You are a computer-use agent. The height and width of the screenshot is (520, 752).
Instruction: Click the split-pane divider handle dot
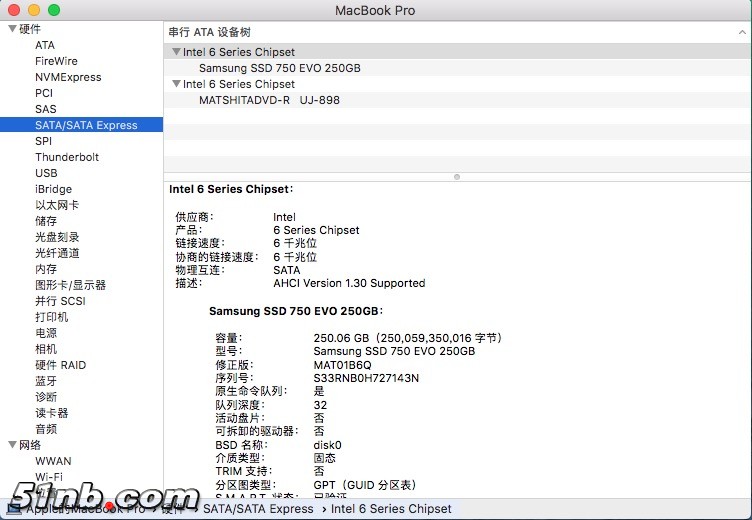(x=457, y=177)
